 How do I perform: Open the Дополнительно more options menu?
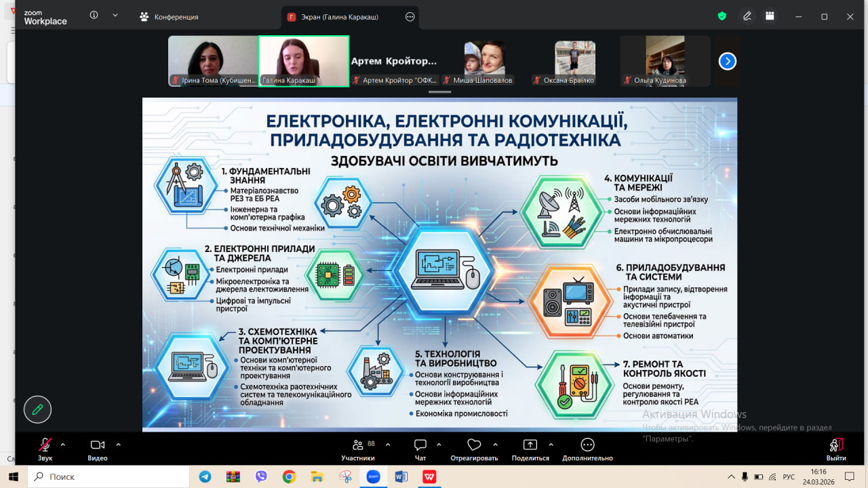pos(587,449)
